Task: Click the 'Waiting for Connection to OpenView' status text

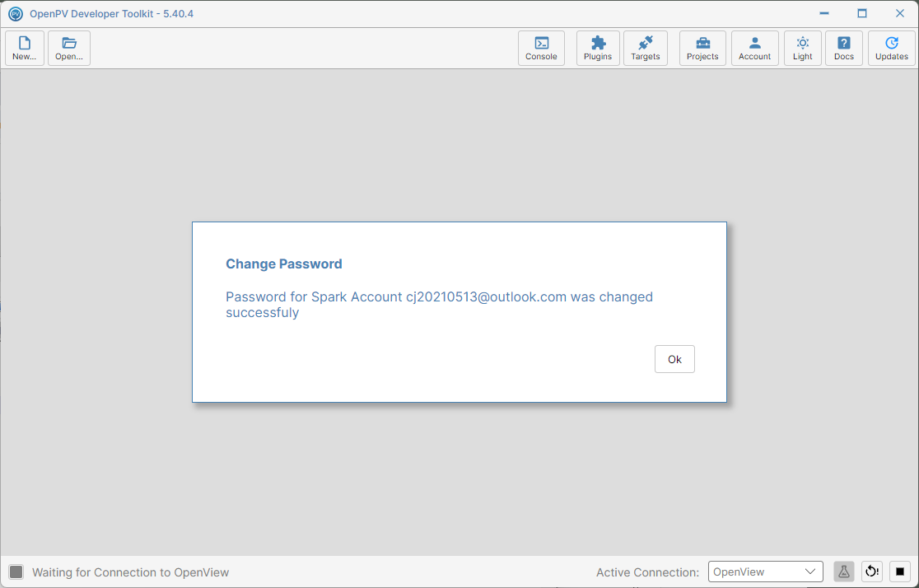Action: coord(130,572)
